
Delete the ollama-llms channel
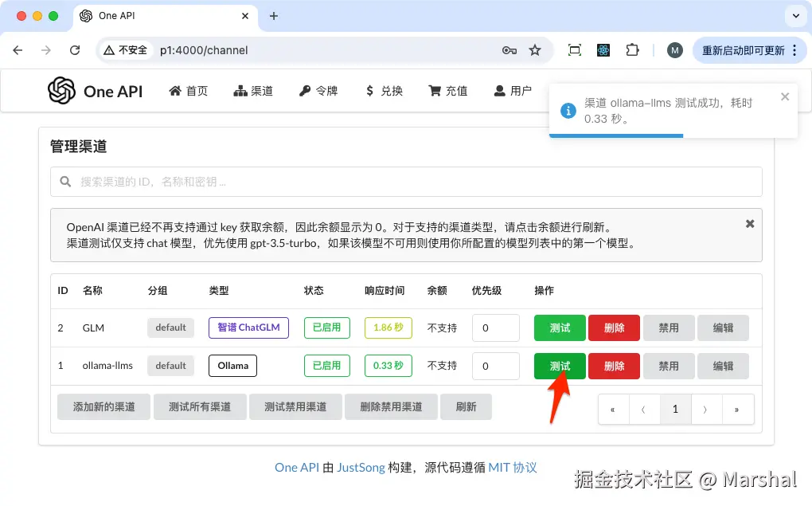pos(615,366)
